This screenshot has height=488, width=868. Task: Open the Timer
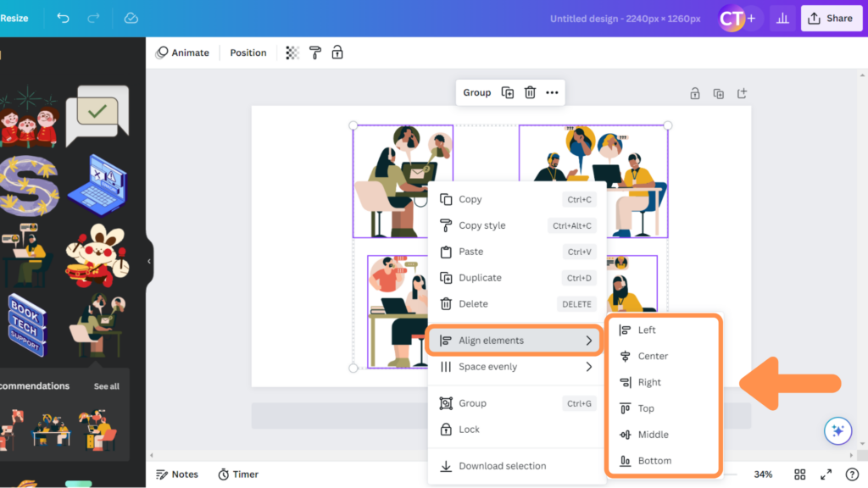238,474
